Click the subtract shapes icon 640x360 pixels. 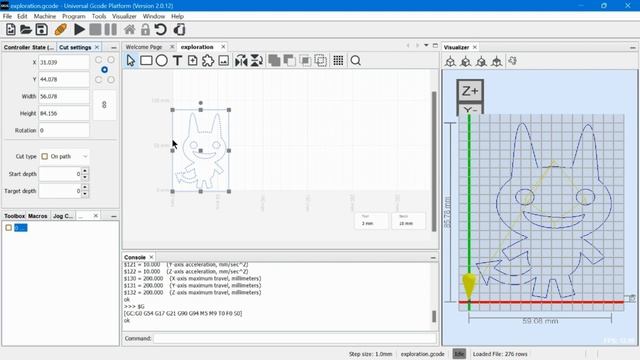[x=289, y=60]
